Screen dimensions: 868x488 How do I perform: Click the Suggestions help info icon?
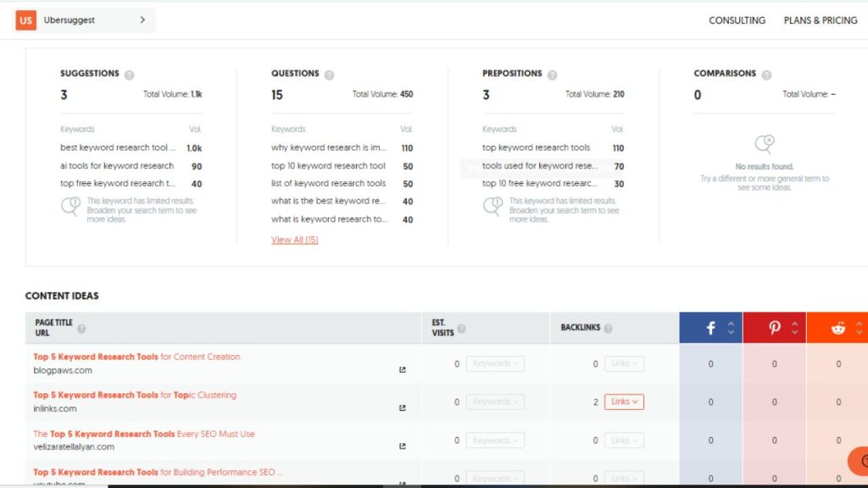coord(130,75)
